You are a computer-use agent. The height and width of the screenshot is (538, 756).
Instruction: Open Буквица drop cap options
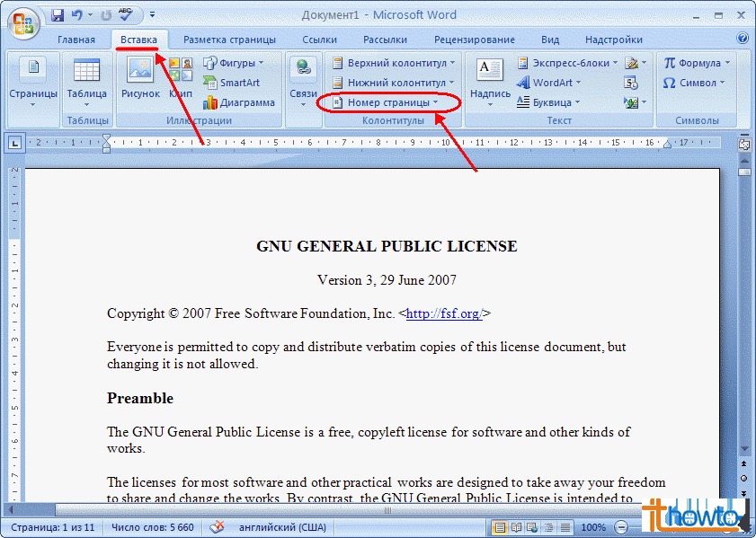click(548, 102)
